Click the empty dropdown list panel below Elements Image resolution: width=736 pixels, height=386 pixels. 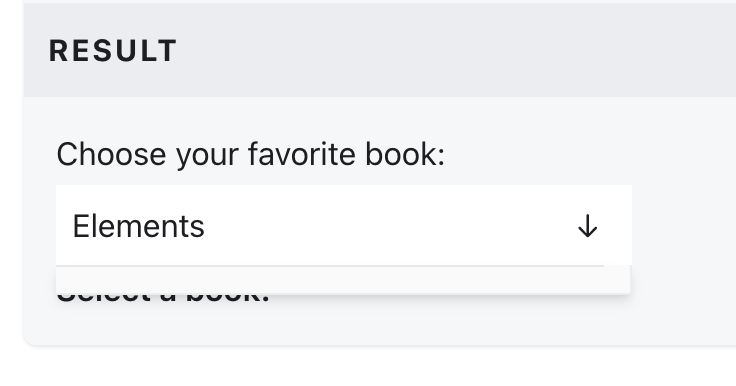(x=343, y=280)
